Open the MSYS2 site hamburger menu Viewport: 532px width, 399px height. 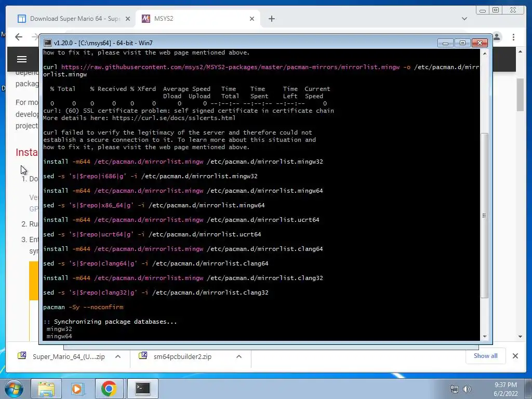pyautogui.click(x=22, y=59)
